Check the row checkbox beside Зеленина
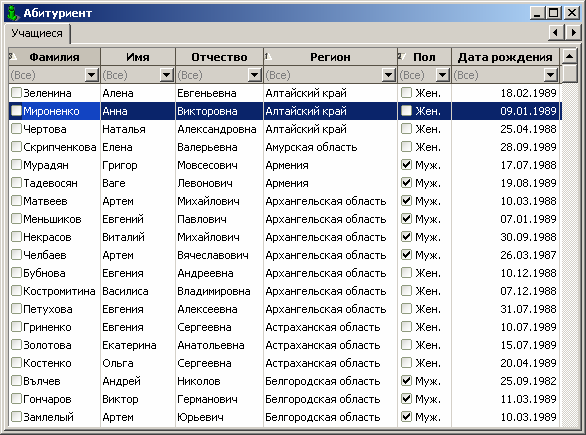 point(16,92)
